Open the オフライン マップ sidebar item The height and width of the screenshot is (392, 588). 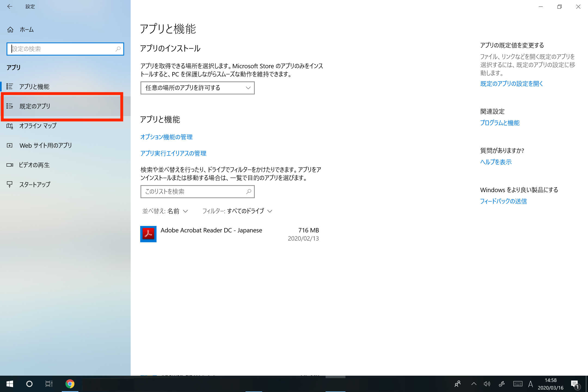tap(38, 126)
